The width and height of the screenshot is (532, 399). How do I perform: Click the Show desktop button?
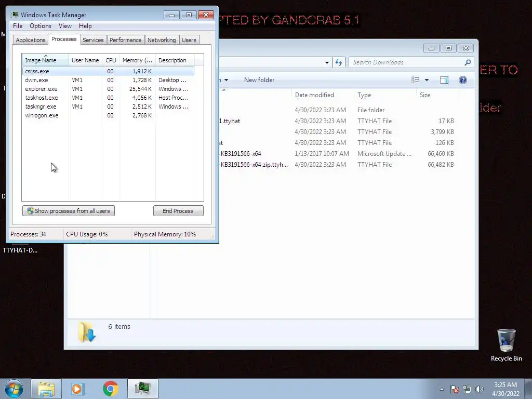(528, 389)
